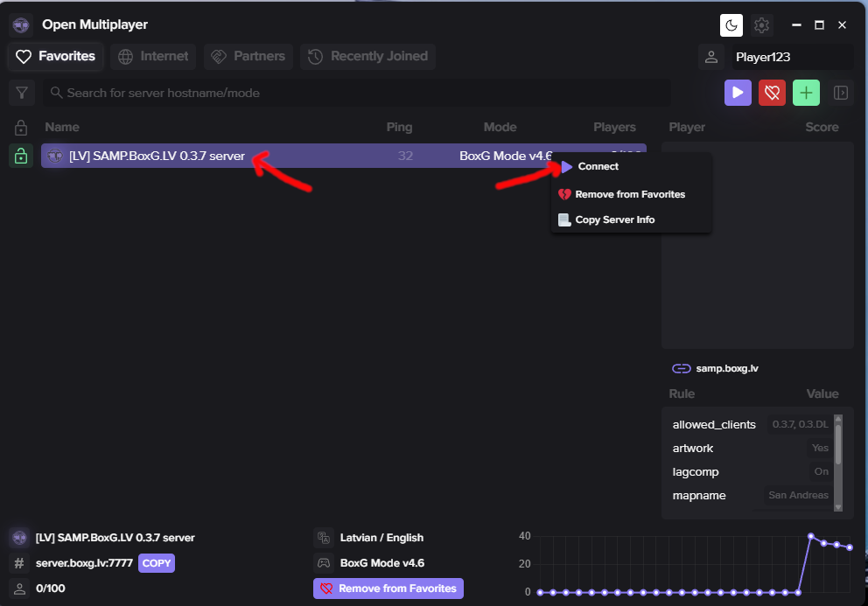Image resolution: width=868 pixels, height=606 pixels.
Task: Click Open Multiplayer logo in title bar
Action: [x=21, y=24]
